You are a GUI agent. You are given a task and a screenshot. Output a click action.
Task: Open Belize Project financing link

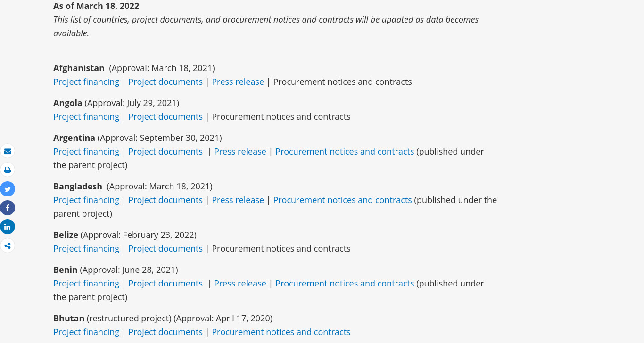point(86,248)
